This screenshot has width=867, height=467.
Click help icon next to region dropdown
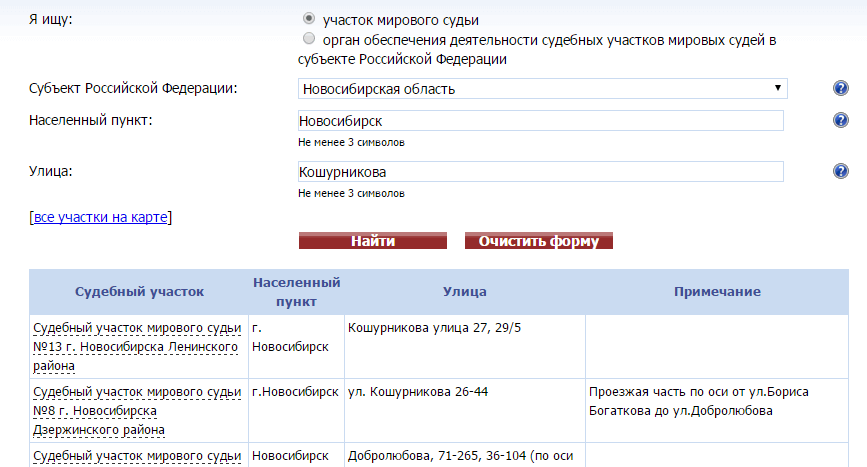pyautogui.click(x=840, y=89)
